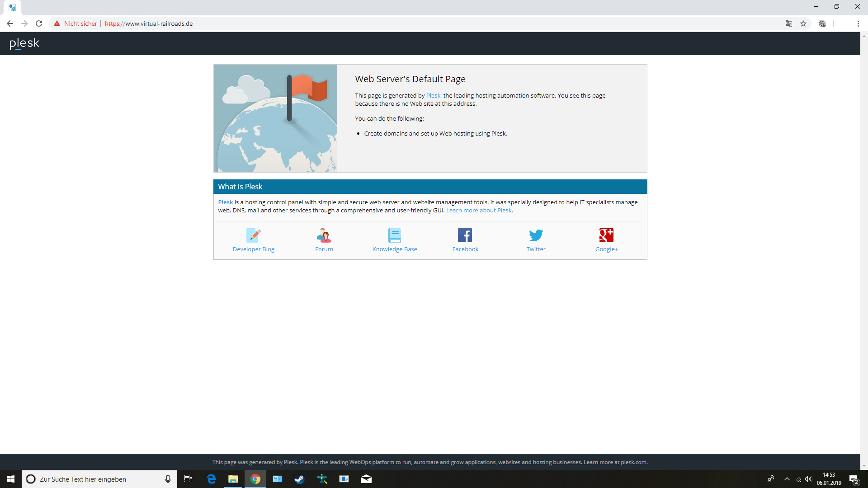Open Chrome's three-dot menu
Screen dimensions: 868x488
point(858,23)
